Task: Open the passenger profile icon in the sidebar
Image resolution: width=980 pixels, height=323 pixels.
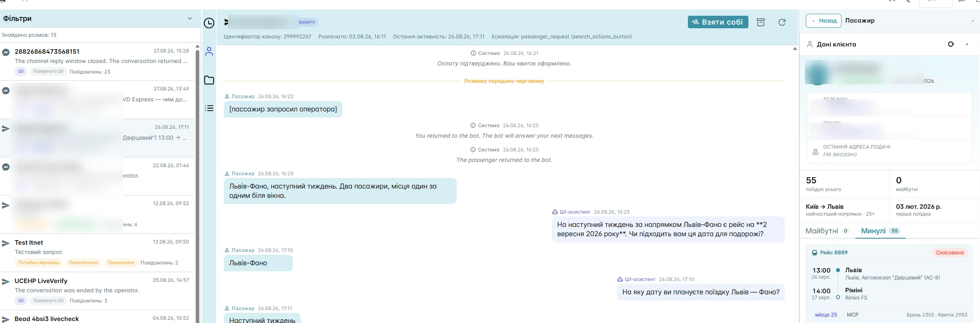Action: pos(209,52)
